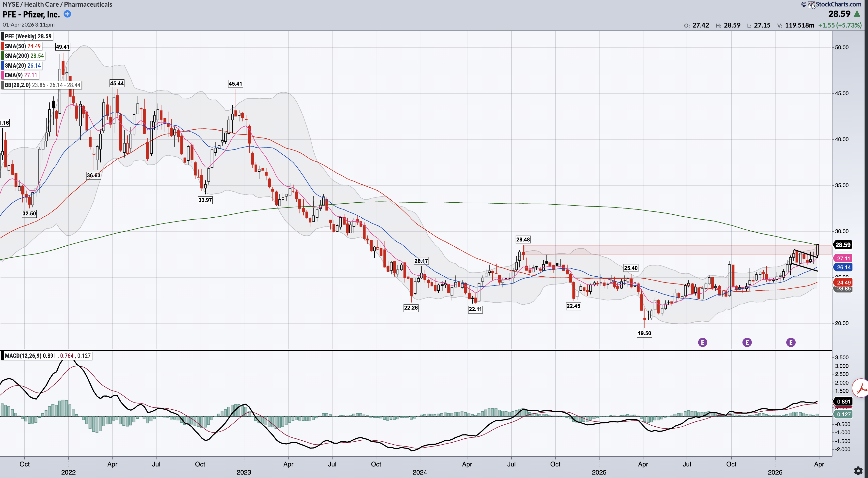Click the Pharmaceuticals breadcrumb text

pyautogui.click(x=88, y=4)
